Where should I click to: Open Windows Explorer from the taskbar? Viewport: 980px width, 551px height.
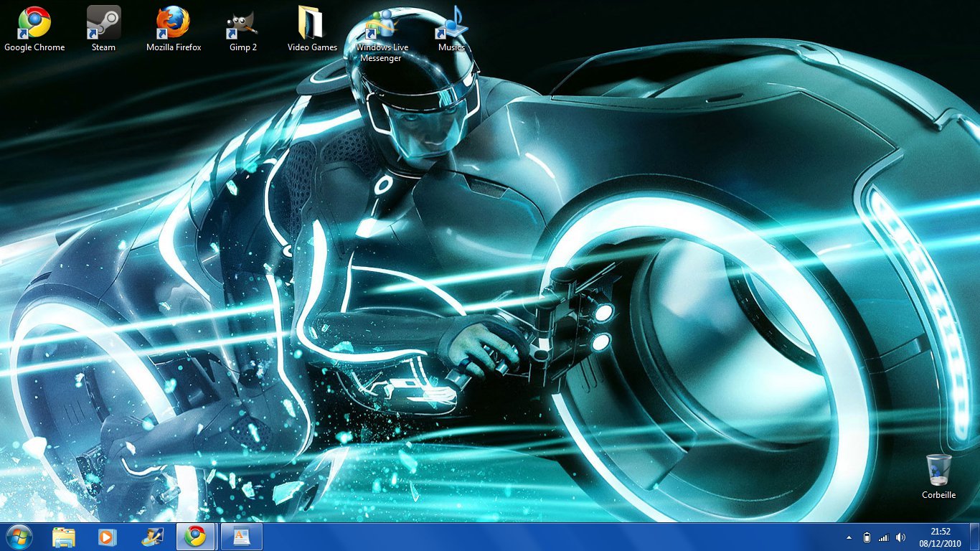64,537
